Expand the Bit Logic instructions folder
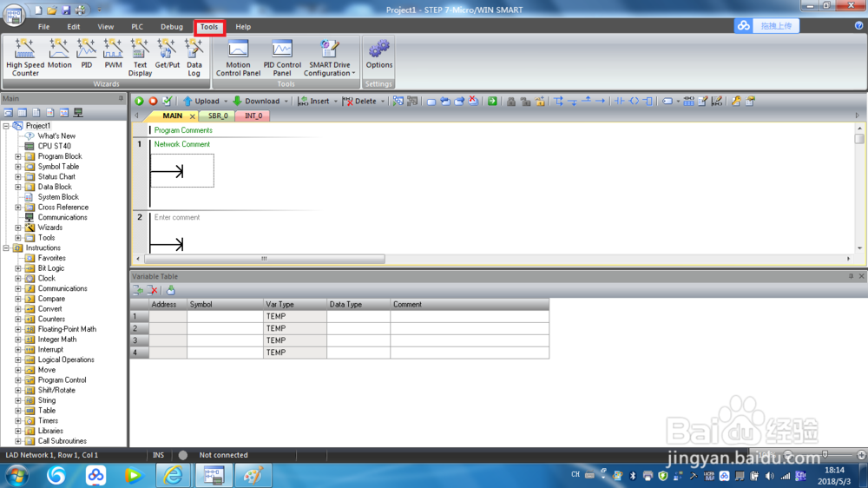The width and height of the screenshot is (868, 488). pyautogui.click(x=17, y=268)
